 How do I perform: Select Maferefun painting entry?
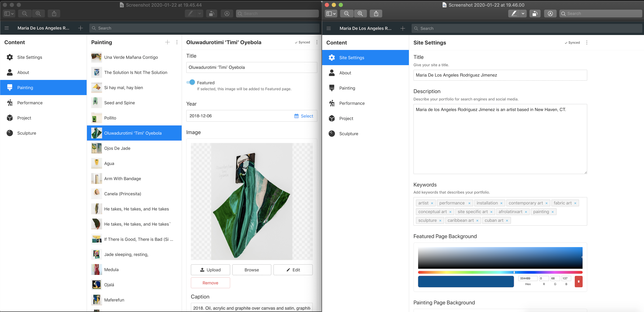134,300
